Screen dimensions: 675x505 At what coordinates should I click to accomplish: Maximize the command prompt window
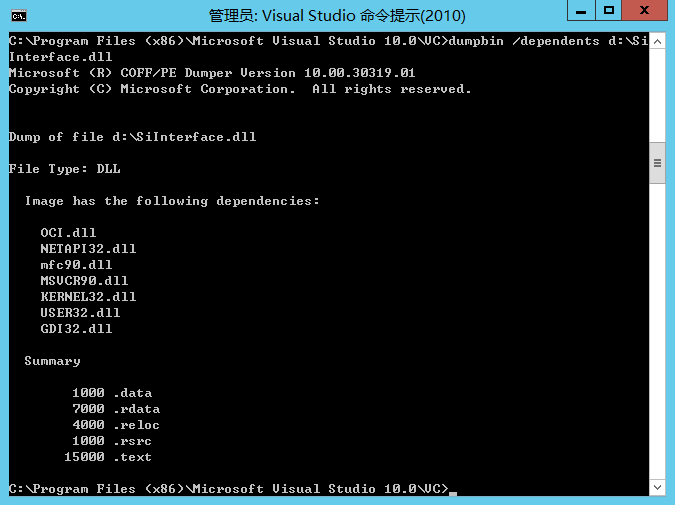(x=608, y=11)
